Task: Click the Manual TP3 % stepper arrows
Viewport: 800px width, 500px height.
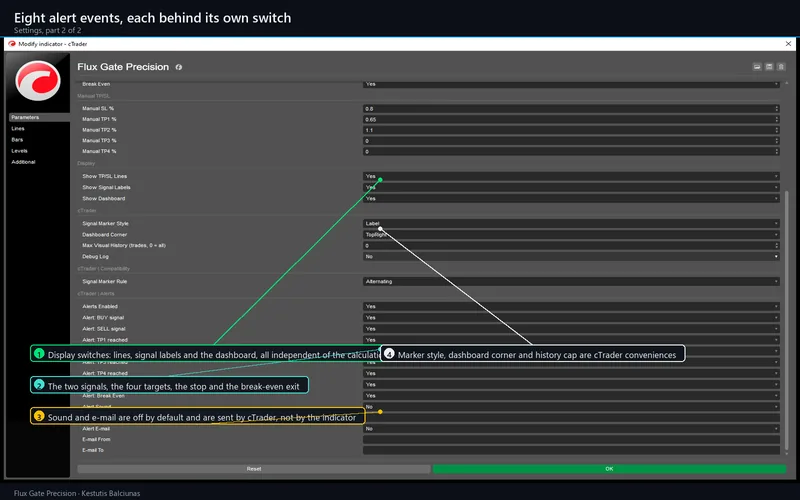Action: pos(777,141)
